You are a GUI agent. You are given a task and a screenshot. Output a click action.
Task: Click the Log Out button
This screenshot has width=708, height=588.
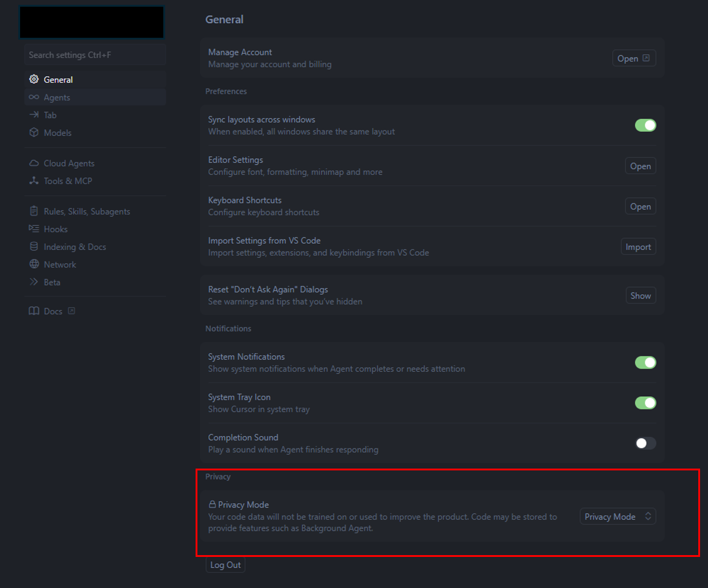click(x=225, y=565)
